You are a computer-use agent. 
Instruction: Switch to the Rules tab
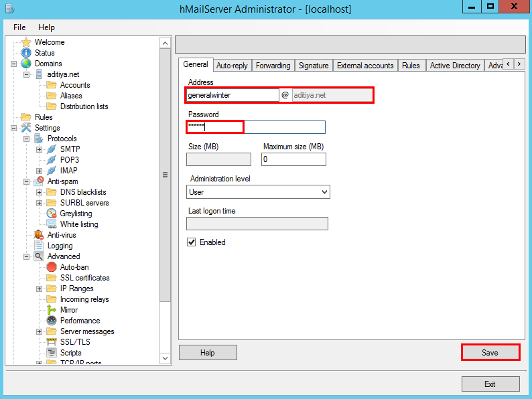411,66
